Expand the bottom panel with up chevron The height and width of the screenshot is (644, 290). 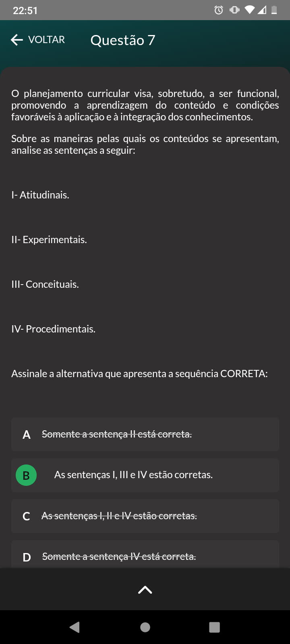tap(145, 590)
